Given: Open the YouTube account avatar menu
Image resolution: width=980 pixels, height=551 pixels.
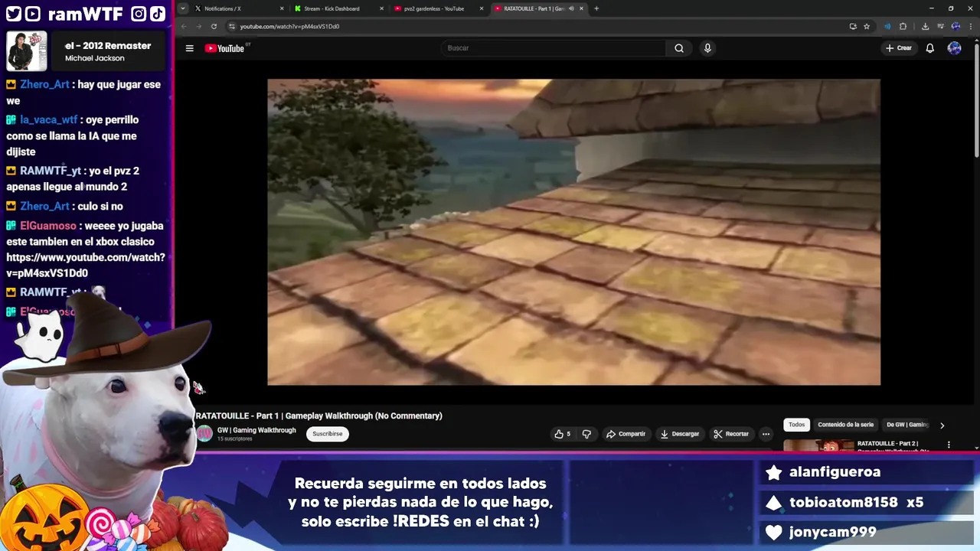Looking at the screenshot, I should (x=954, y=48).
